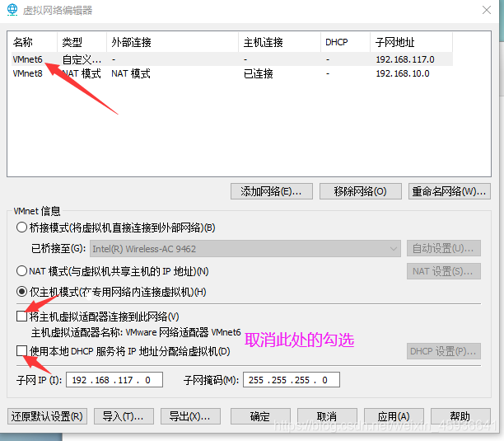This screenshot has width=504, height=441.
Task: Select the VMnet6 network row
Action: tap(232, 59)
